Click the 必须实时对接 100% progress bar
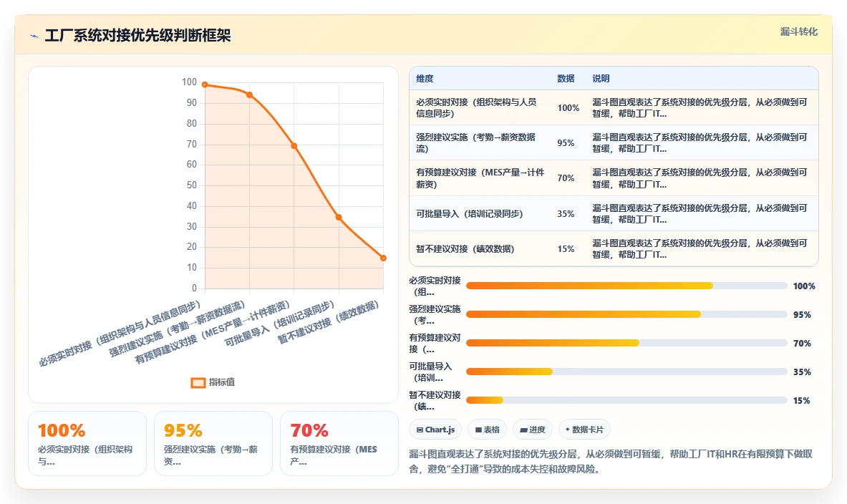847x504 pixels. 626,286
